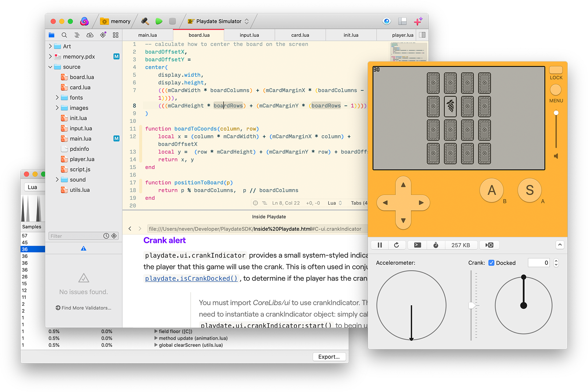
Task: Adjust the crank angle stepper arrows
Action: [556, 263]
